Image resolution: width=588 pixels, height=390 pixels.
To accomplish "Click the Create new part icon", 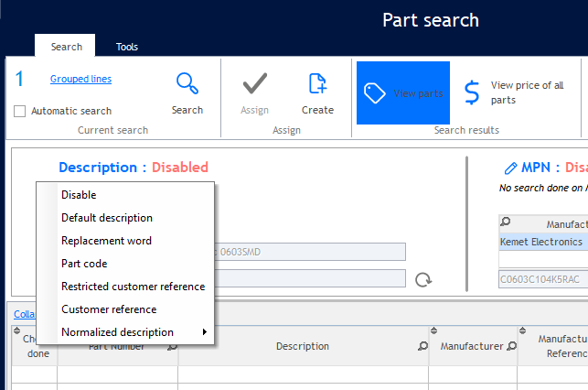I will [x=317, y=84].
